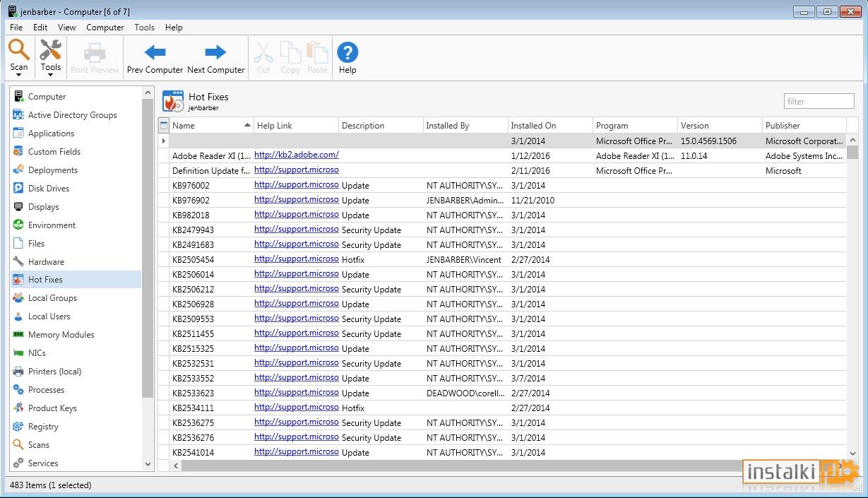Screen dimensions: 868x498
Task: Open Environment section in sidebar
Action: click(x=52, y=225)
